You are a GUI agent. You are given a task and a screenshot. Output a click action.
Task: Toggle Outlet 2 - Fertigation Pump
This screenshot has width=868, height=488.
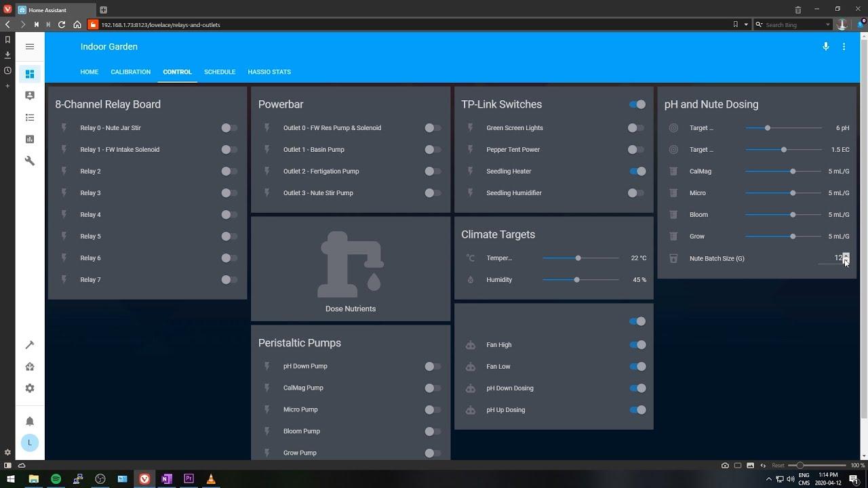(x=433, y=171)
